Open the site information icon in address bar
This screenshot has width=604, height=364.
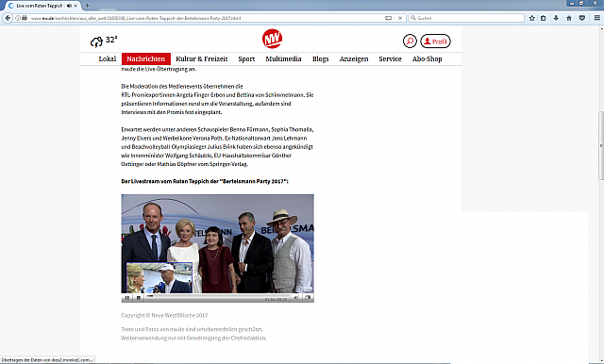[18, 18]
